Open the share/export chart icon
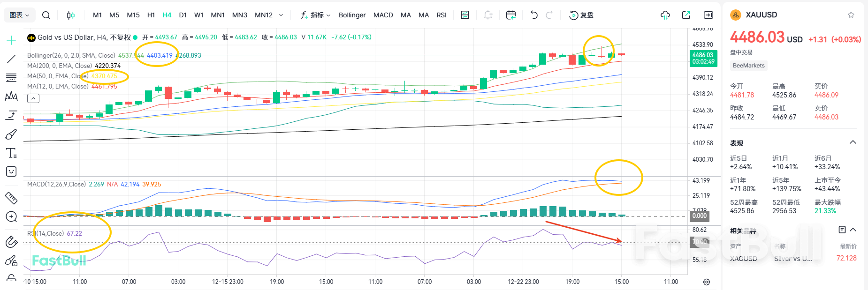 686,15
